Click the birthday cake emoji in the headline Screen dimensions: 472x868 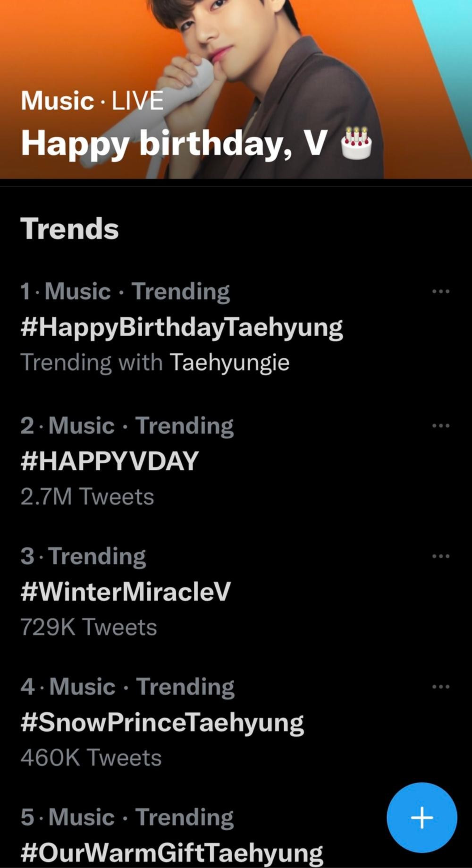[x=356, y=142]
